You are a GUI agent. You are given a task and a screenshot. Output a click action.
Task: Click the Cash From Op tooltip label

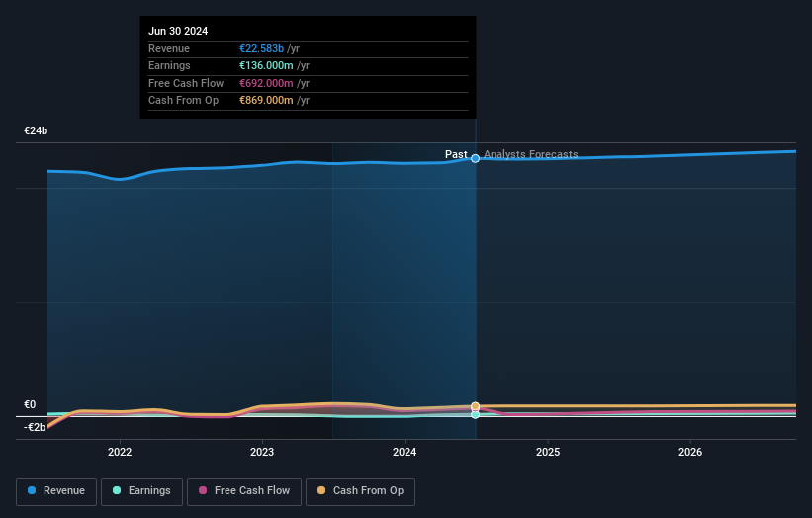pyautogui.click(x=183, y=101)
